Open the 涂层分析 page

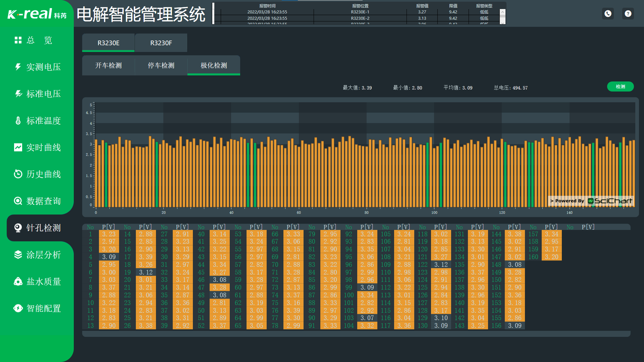pyautogui.click(x=37, y=255)
